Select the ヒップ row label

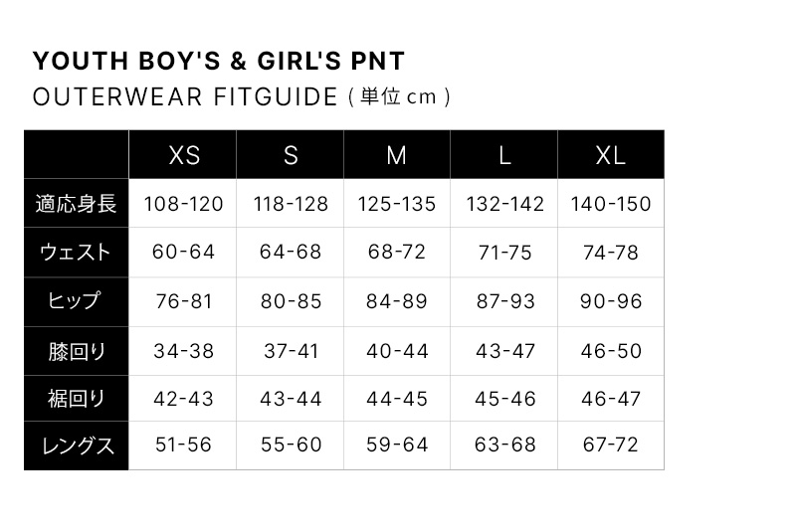click(x=77, y=301)
